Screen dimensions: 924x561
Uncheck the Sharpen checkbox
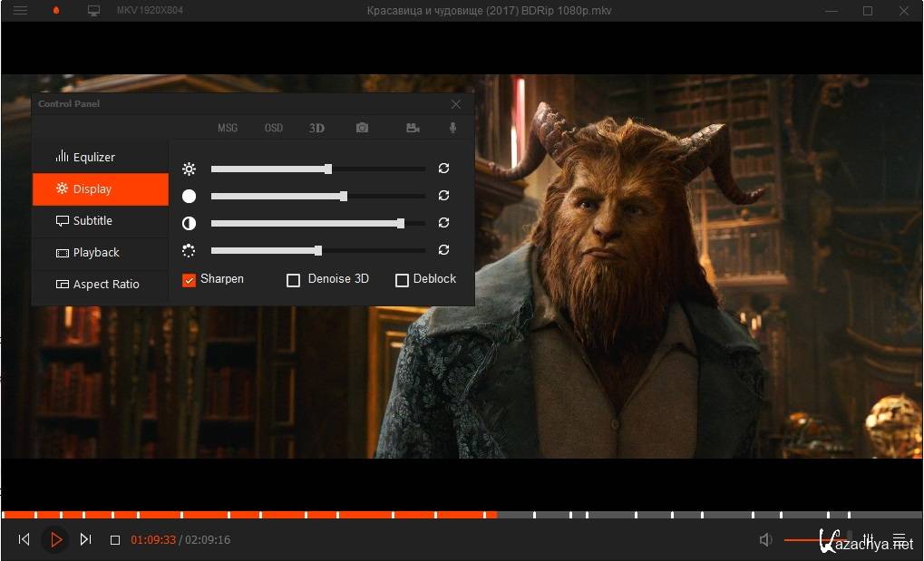click(x=190, y=280)
